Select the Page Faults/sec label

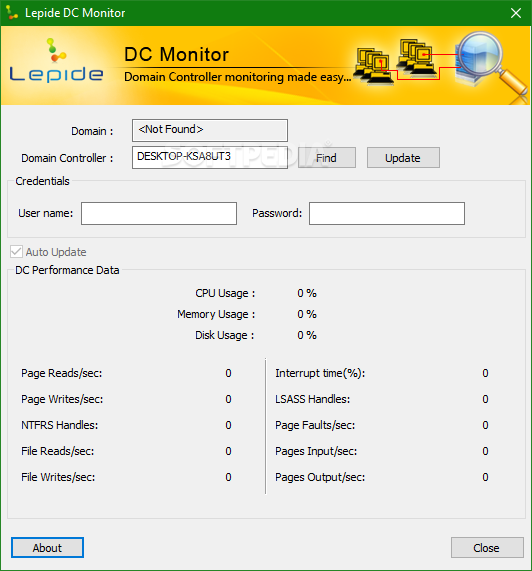(x=315, y=425)
